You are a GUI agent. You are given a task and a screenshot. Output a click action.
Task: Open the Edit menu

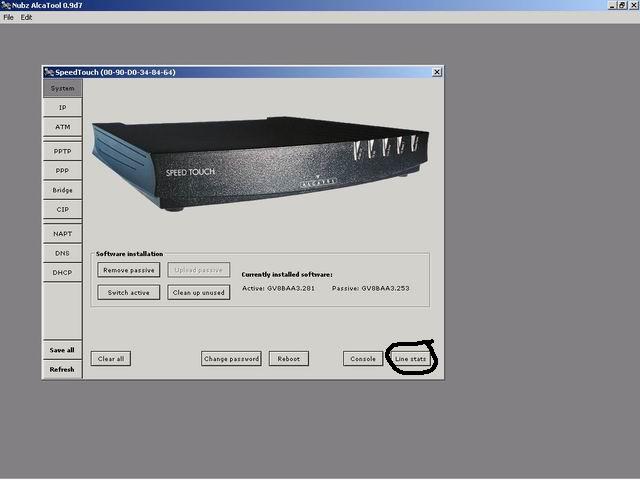(x=26, y=17)
